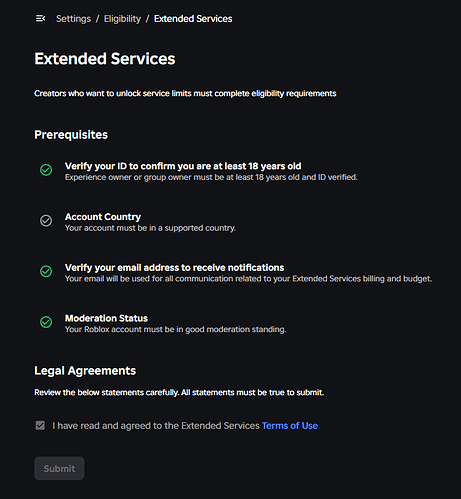Go to the Eligibility breadcrumb
The width and height of the screenshot is (461, 499).
tap(122, 19)
